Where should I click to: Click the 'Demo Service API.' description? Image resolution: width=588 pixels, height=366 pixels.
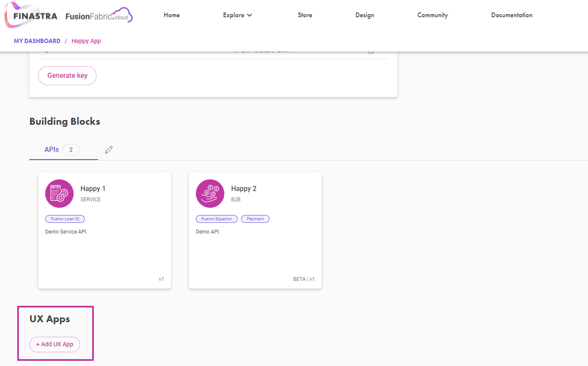(x=66, y=232)
